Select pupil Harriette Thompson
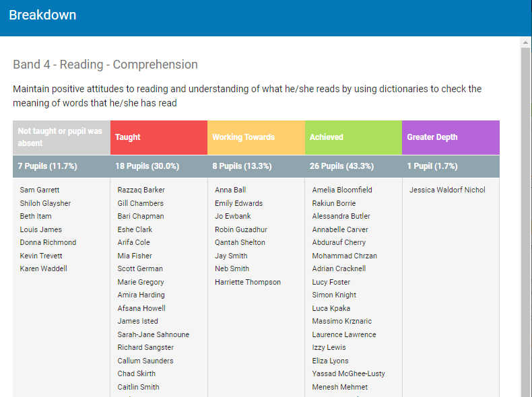 [248, 282]
